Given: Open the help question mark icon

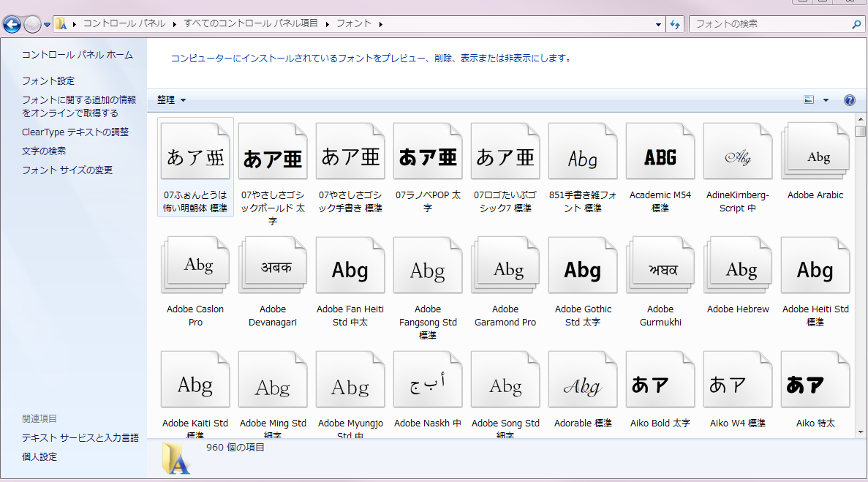Looking at the screenshot, I should tap(849, 100).
